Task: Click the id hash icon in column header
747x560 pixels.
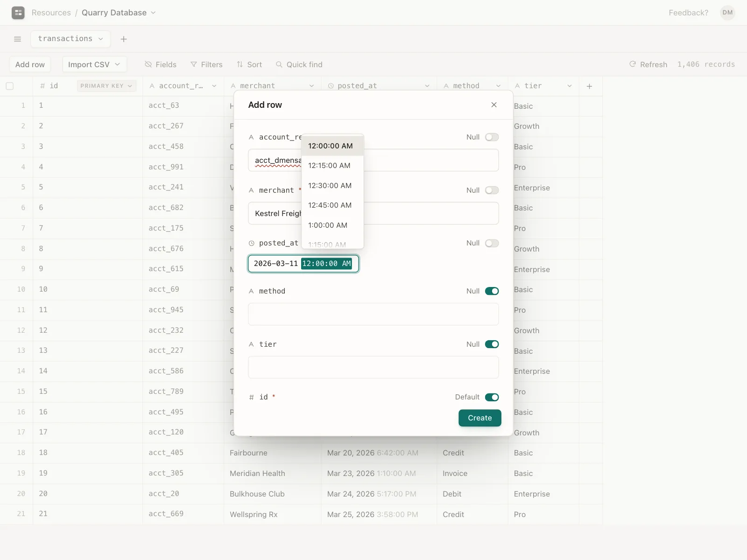Action: tap(42, 86)
